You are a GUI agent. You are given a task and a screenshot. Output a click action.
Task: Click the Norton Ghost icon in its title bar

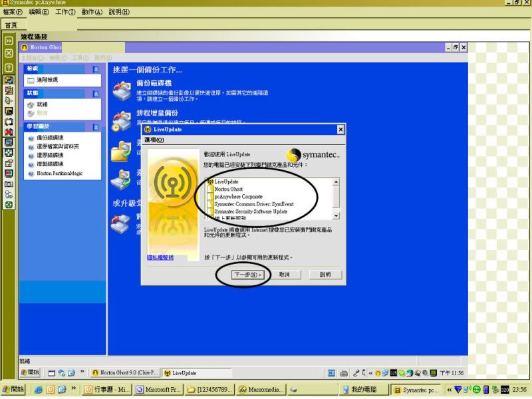pyautogui.click(x=25, y=47)
